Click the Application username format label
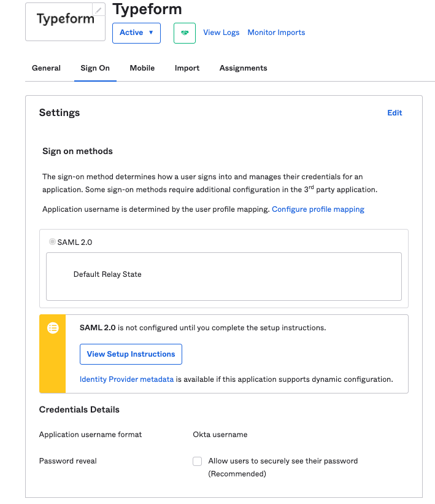435x504 pixels. pyautogui.click(x=90, y=435)
